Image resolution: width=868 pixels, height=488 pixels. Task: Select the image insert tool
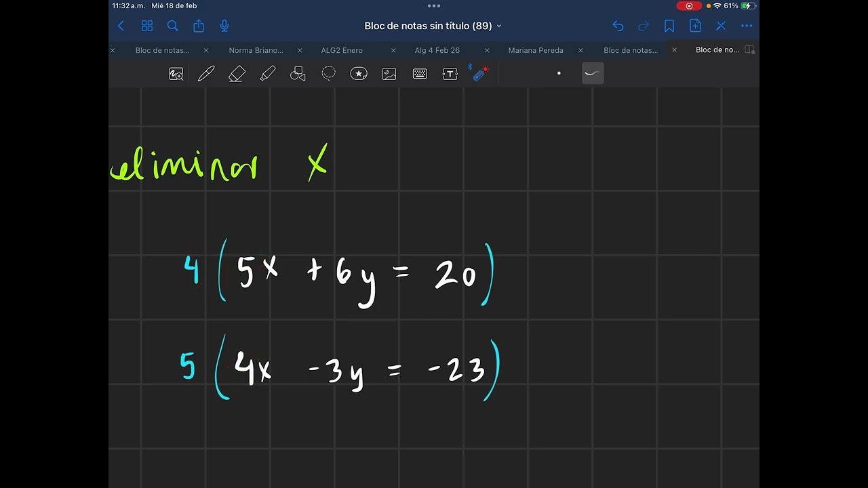pos(389,74)
